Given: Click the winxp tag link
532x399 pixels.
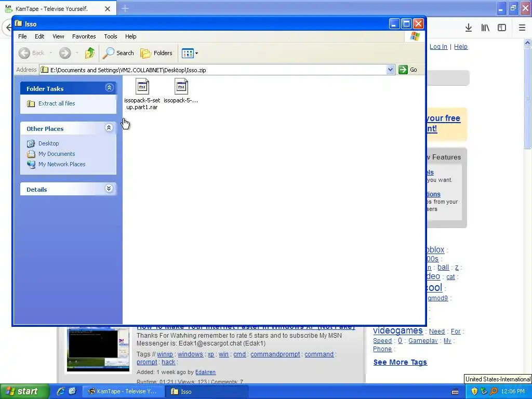Looking at the screenshot, I should [165, 354].
